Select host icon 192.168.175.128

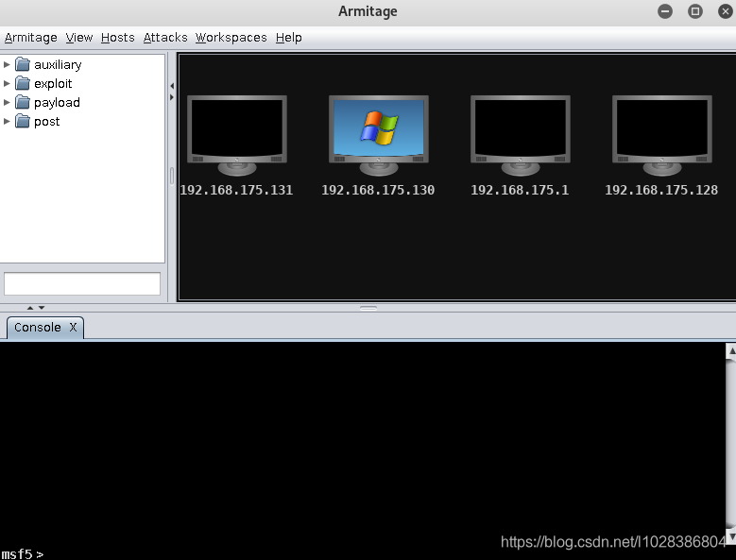point(662,136)
